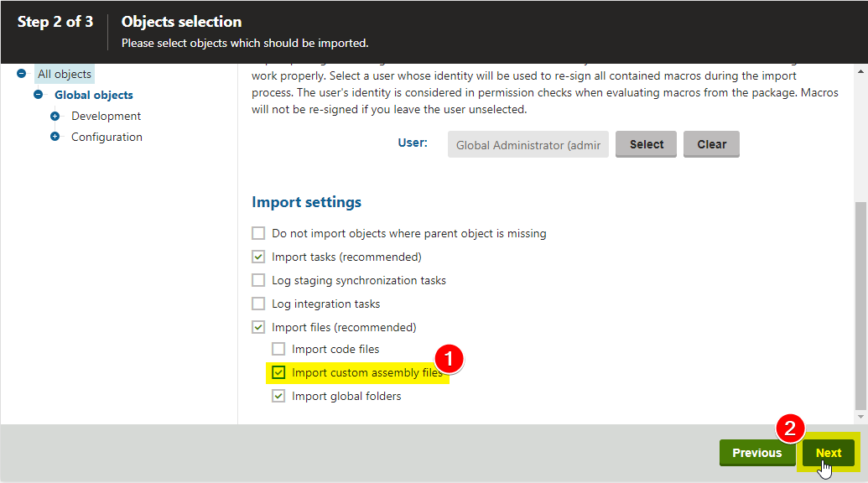Toggle Import custom assembly files checkbox

(x=278, y=372)
